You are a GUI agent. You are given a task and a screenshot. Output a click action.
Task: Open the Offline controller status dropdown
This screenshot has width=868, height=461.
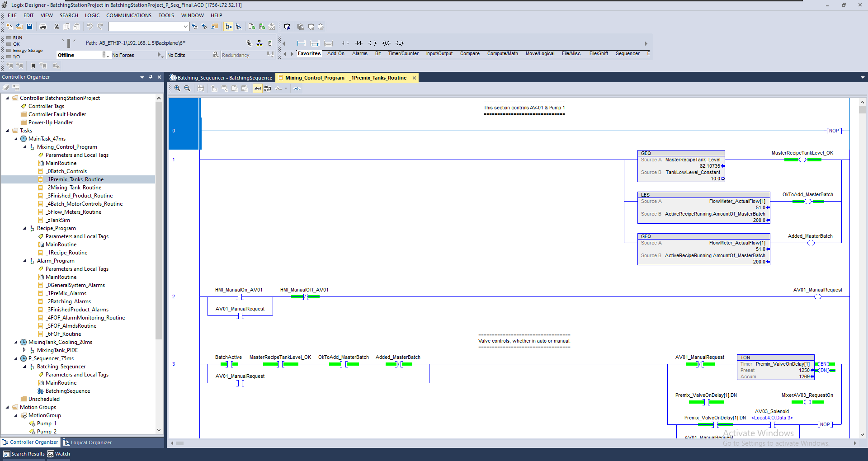(105, 55)
